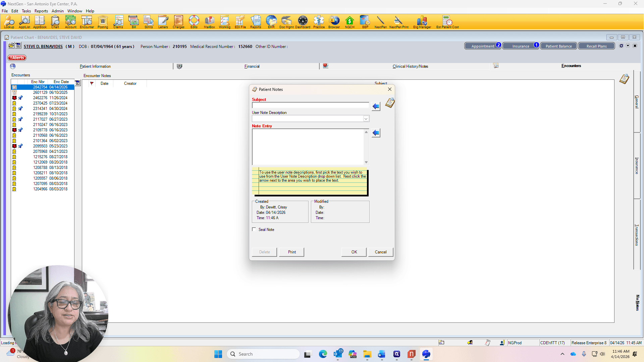The width and height of the screenshot is (644, 362).
Task: Open the Chart toolbar icon
Action: [x=55, y=22]
